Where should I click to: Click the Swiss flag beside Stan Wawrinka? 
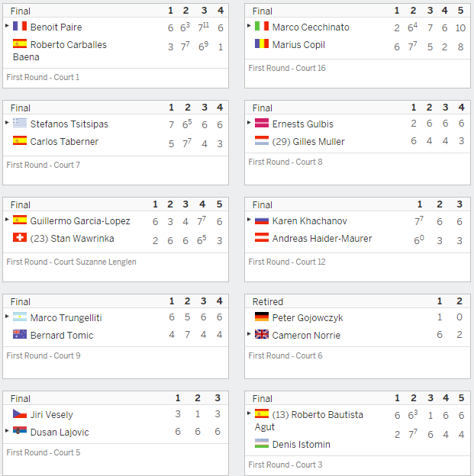point(20,237)
